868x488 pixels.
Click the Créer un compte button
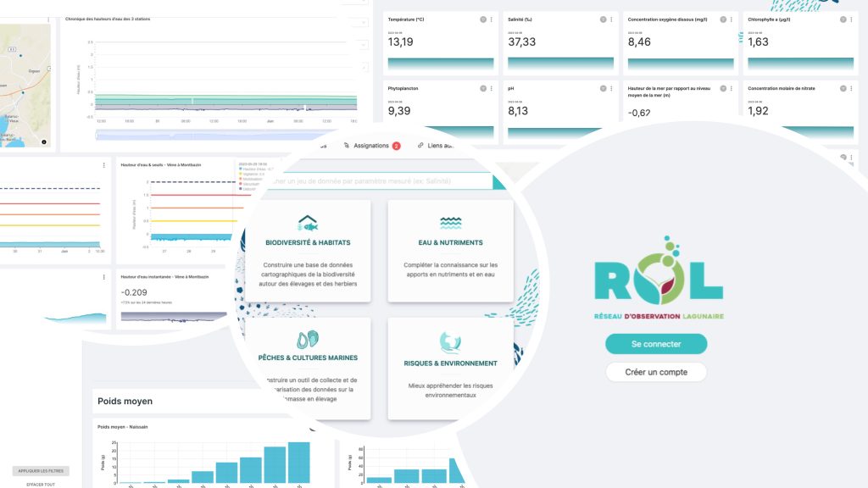656,372
